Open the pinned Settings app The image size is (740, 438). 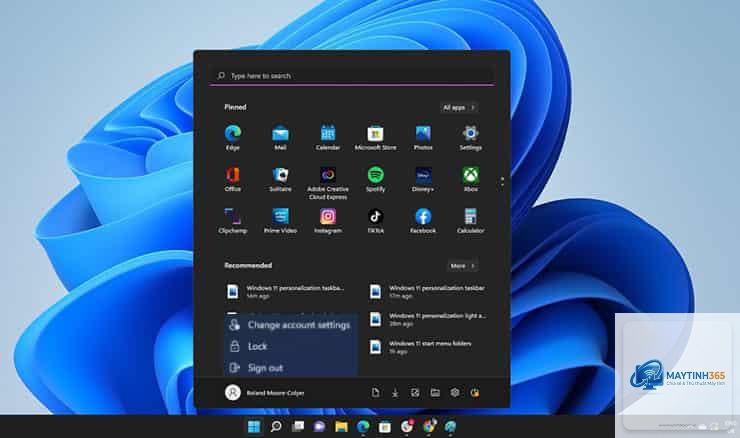471,137
